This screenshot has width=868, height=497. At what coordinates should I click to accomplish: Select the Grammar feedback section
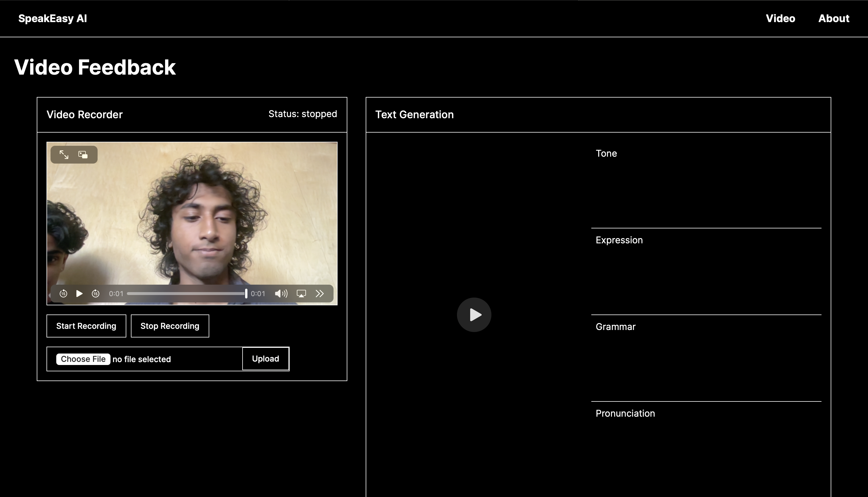click(615, 327)
